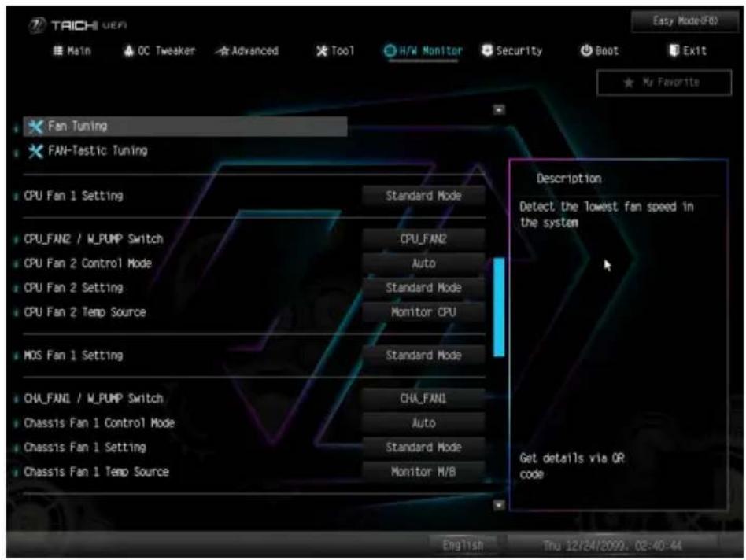This screenshot has height=560, width=746.
Task: Click the scroll down arrow
Action: tap(499, 505)
